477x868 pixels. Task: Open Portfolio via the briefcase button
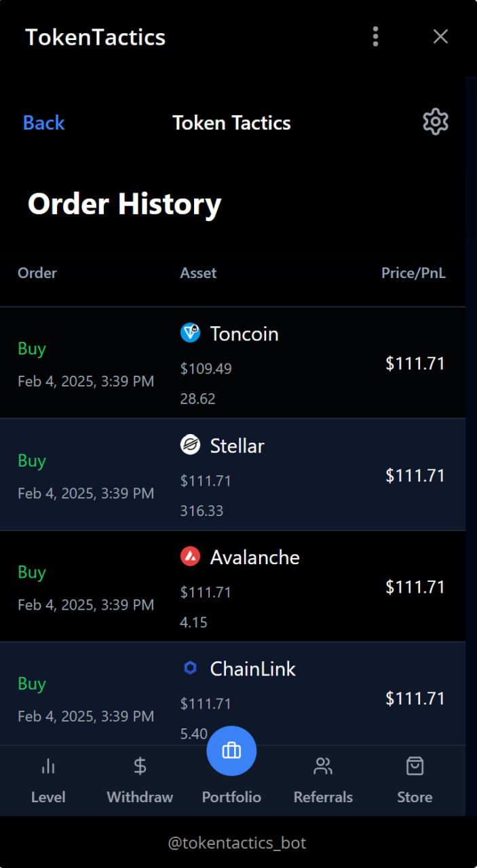(x=231, y=750)
